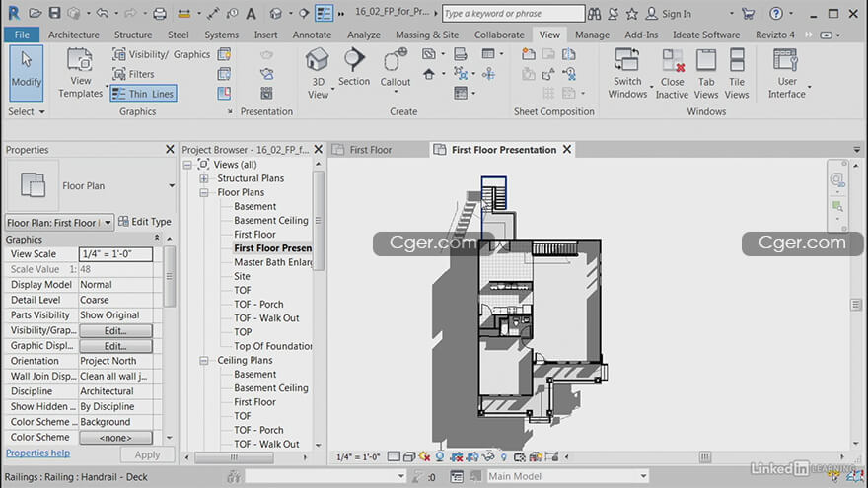The width and height of the screenshot is (868, 488).
Task: Select the Aligned Dimension tool
Action: [214, 13]
